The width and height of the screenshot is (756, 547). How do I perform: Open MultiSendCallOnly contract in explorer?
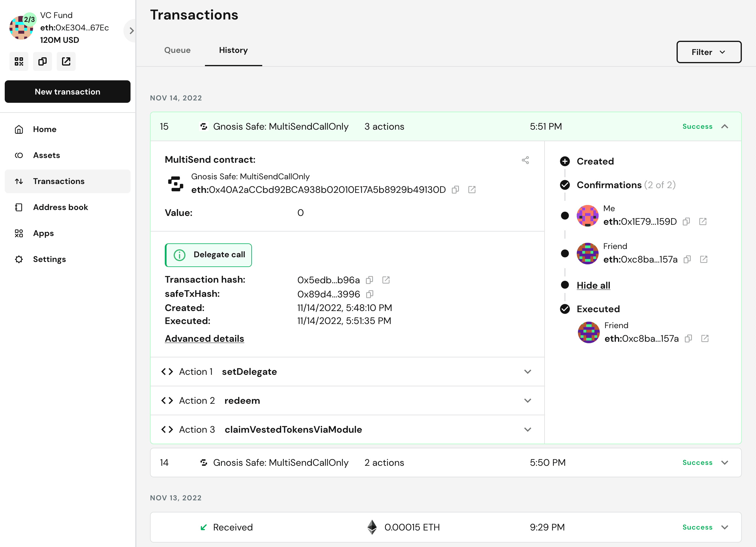[x=472, y=190]
